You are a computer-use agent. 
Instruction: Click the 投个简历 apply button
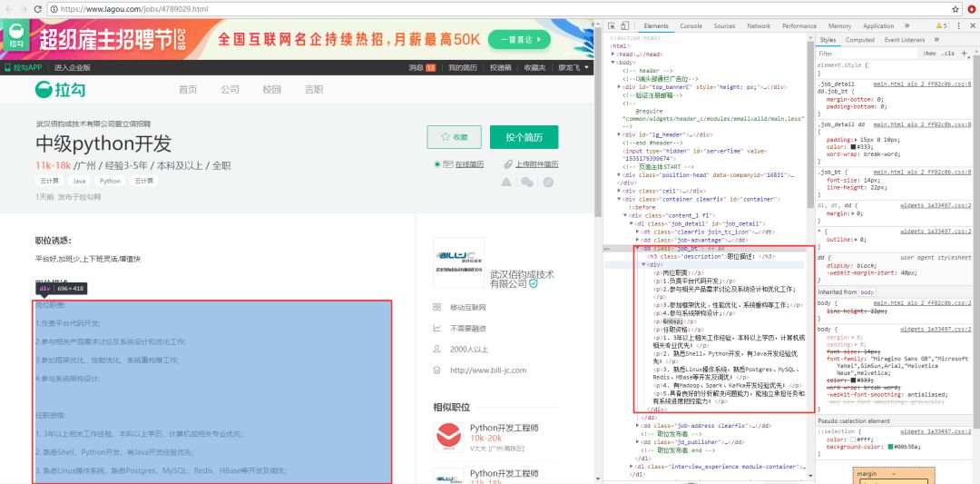524,137
